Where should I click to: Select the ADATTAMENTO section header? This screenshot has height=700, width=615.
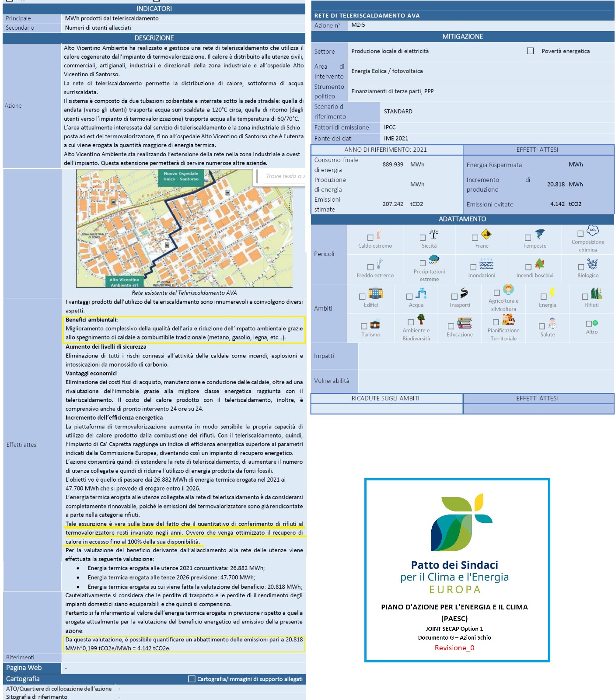click(463, 219)
